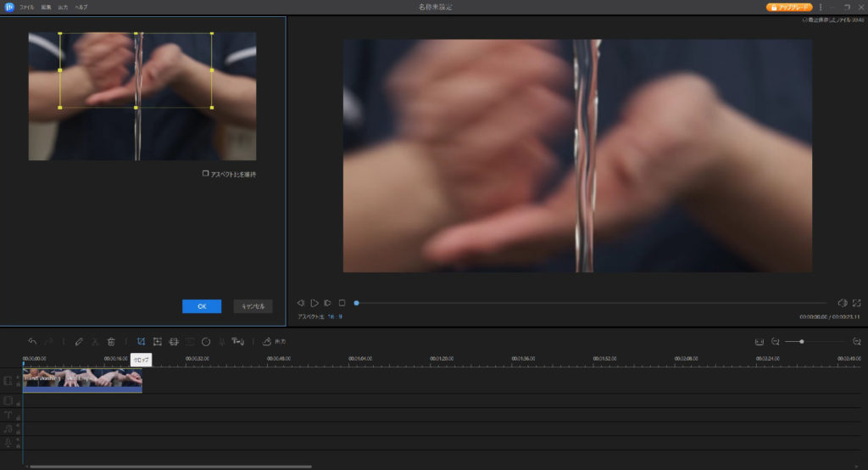The height and width of the screenshot is (470, 868).
Task: Click the timecode display under preview
Action: pyautogui.click(x=829, y=317)
